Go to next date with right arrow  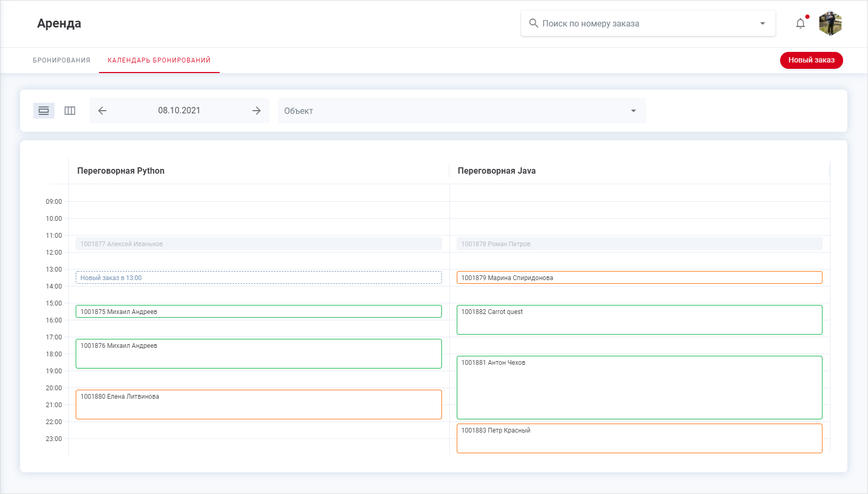[x=256, y=111]
